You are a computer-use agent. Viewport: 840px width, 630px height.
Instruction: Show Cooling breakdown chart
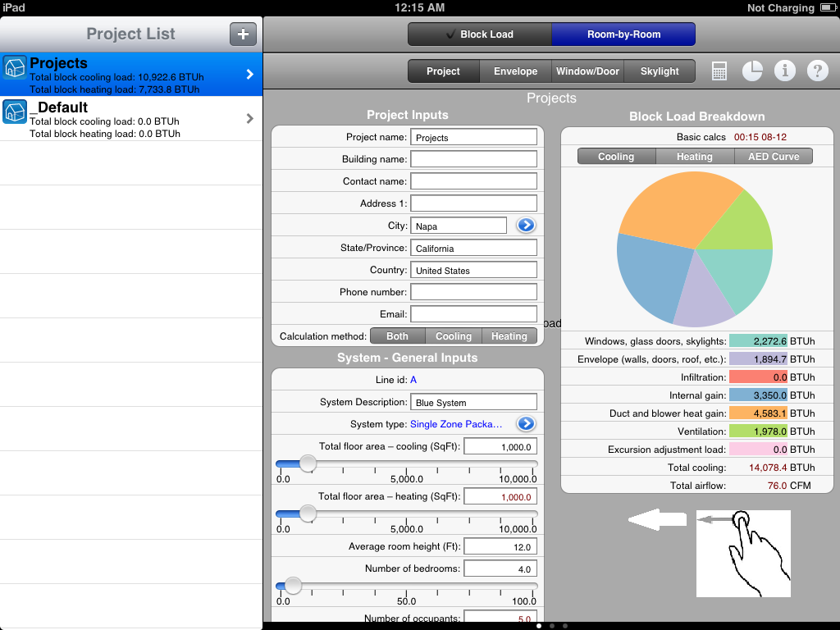[x=616, y=157]
